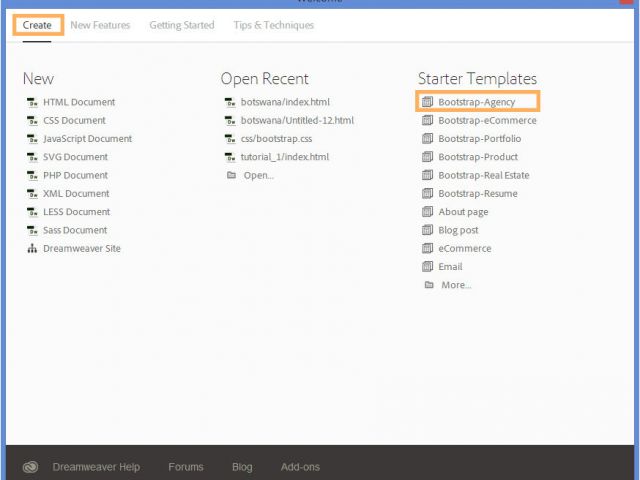Click the PHP Document file icon
640x480 pixels.
click(x=32, y=176)
